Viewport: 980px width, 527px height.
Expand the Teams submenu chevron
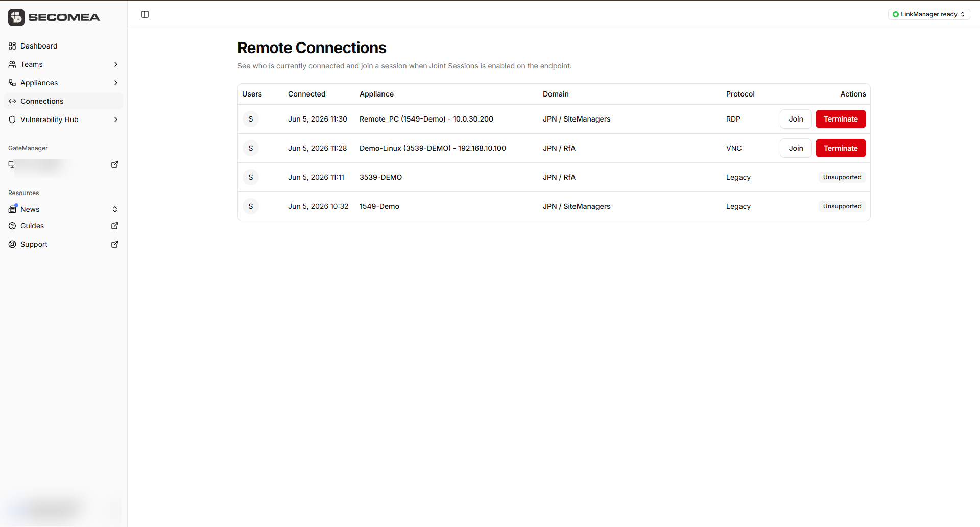click(x=116, y=64)
